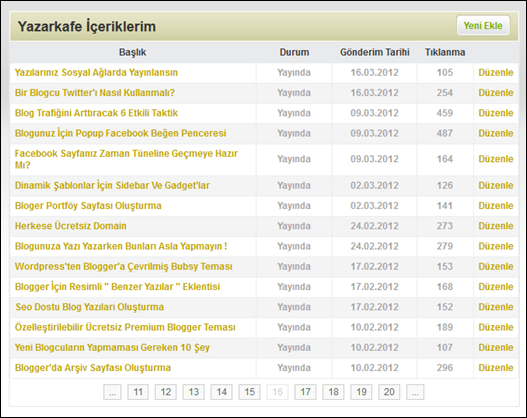Go to page 19

(361, 392)
